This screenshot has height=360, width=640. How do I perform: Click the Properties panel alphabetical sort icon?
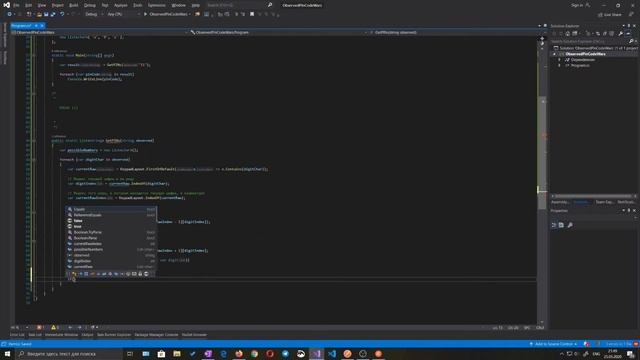pyautogui.click(x=561, y=225)
